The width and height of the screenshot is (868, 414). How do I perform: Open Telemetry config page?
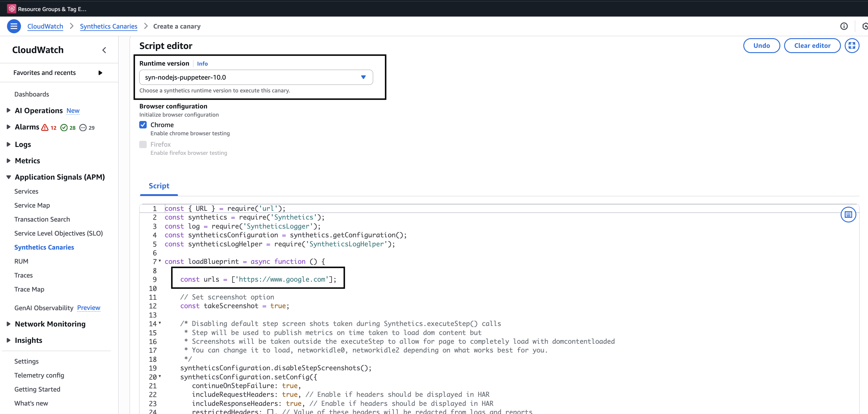pyautogui.click(x=39, y=375)
